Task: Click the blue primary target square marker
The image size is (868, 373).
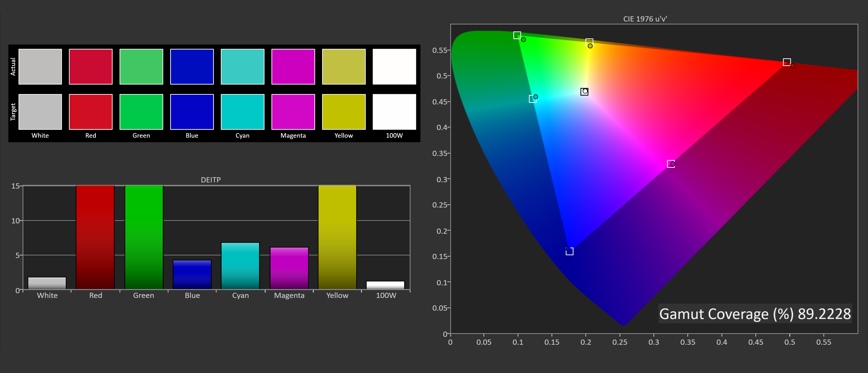Action: 569,251
